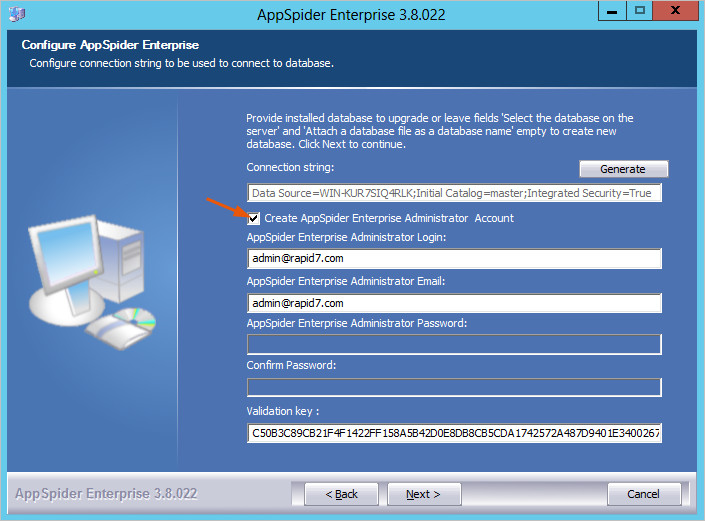Click the installer icon in the title bar
This screenshot has width=705, height=521.
17,14
